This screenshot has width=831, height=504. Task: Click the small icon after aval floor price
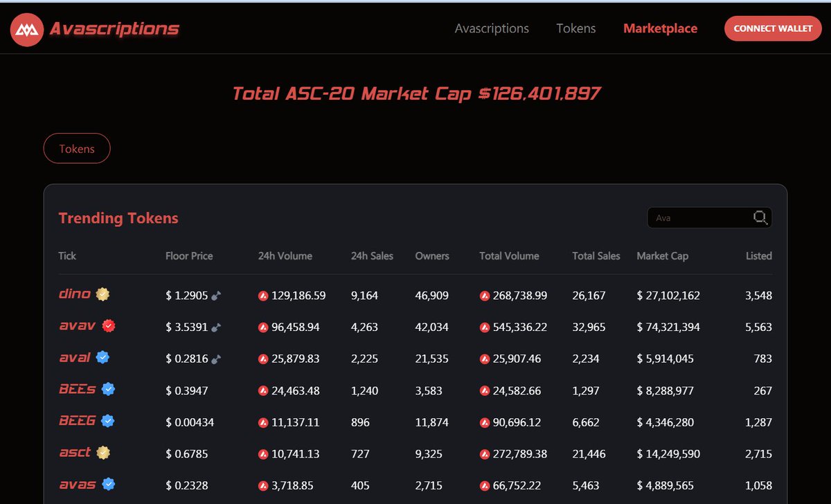tap(216, 359)
